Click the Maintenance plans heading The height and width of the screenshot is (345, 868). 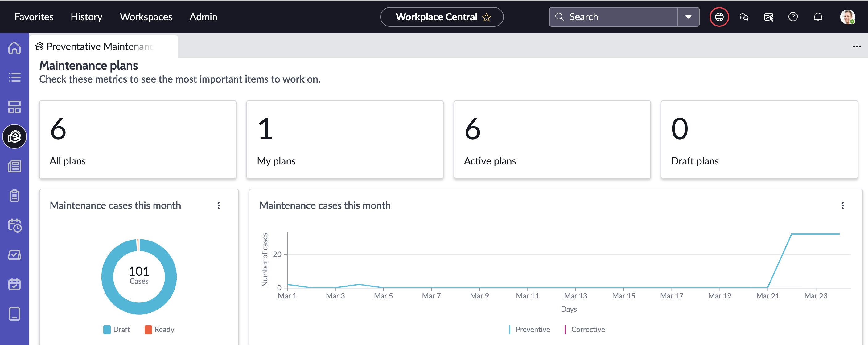point(88,65)
